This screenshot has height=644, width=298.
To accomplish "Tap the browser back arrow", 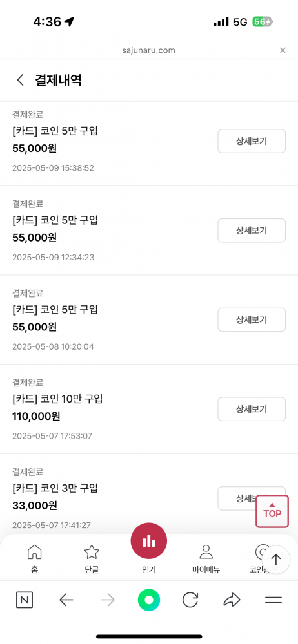I will [x=66, y=600].
